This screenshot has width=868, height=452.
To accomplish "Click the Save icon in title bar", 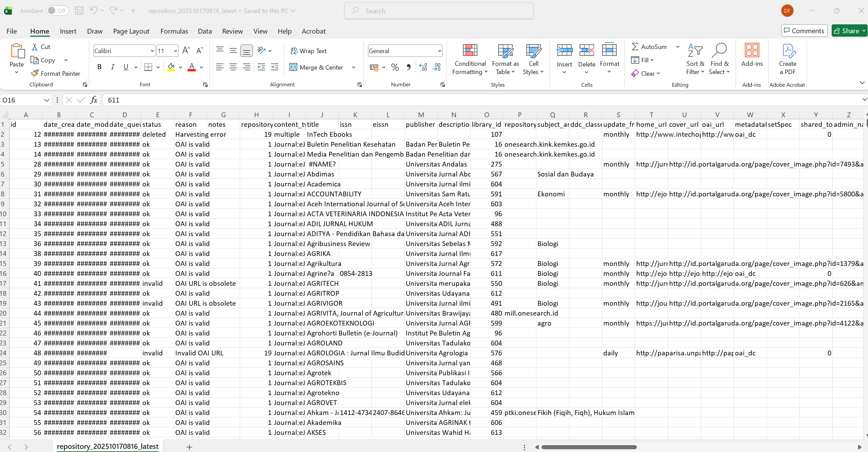I will coord(79,11).
